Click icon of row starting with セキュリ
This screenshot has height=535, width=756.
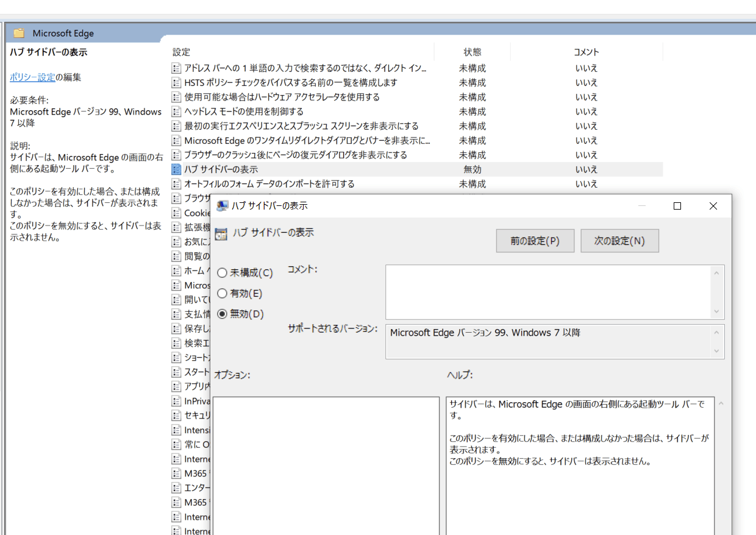click(177, 415)
